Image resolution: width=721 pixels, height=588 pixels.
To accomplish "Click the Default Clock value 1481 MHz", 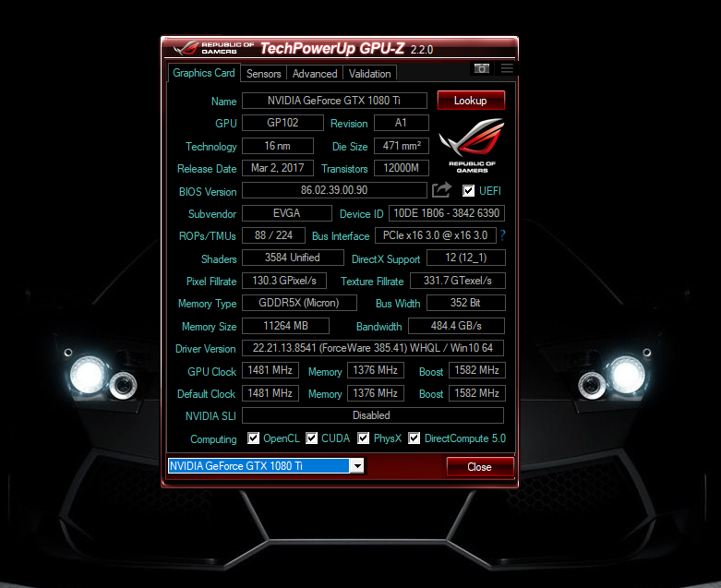I will pyautogui.click(x=270, y=393).
